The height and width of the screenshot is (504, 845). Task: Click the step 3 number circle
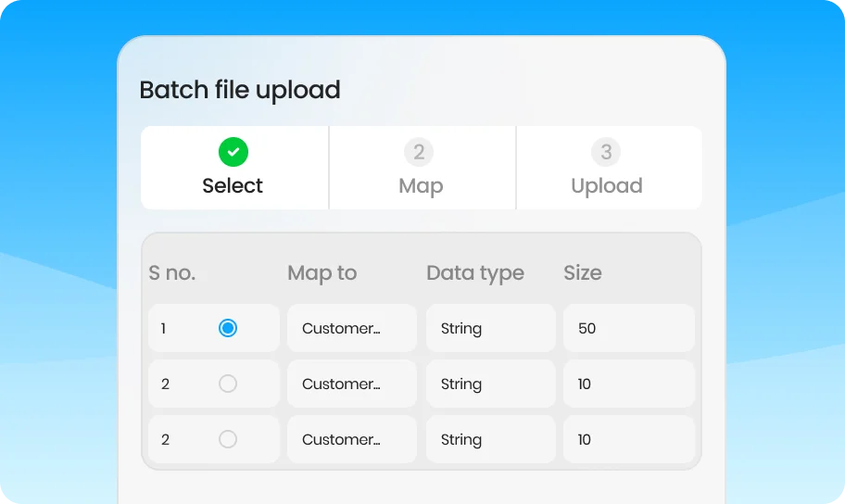click(606, 152)
